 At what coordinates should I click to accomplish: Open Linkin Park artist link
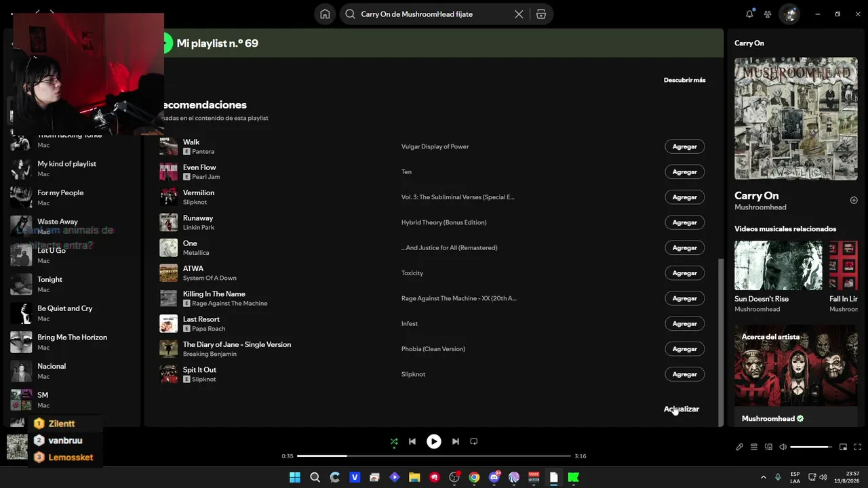click(x=199, y=227)
